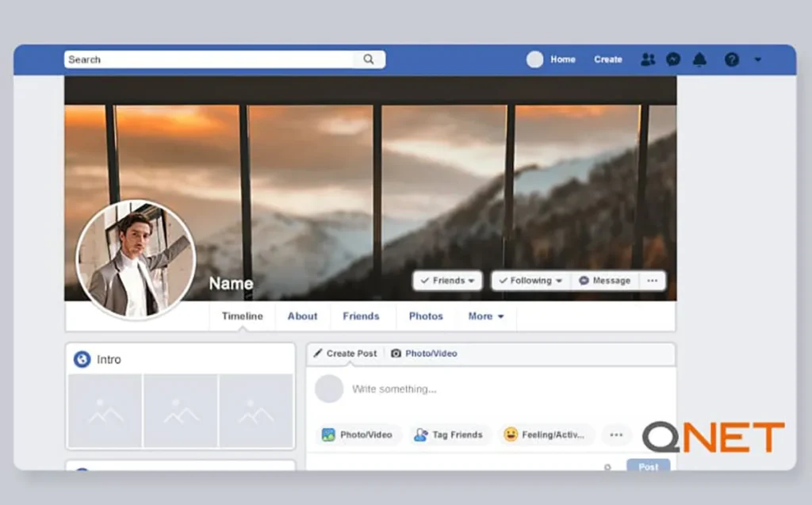Expand the composer ellipsis for more post options

tap(616, 434)
